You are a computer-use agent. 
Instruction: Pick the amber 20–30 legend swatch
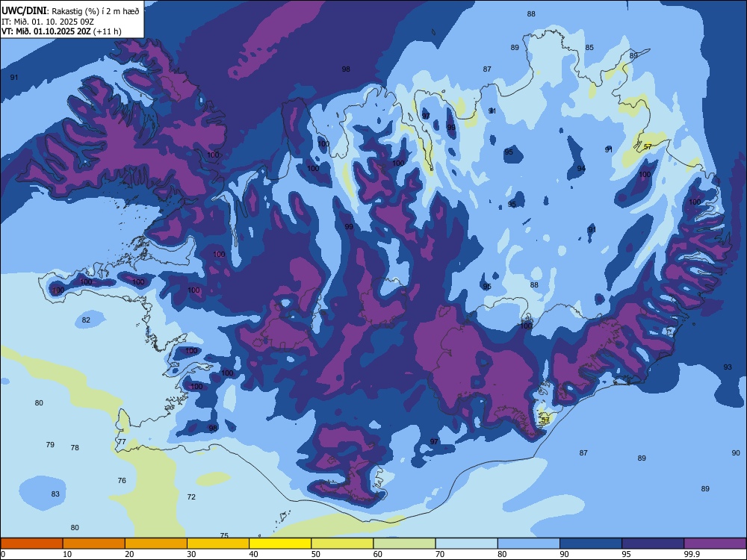pos(156,544)
